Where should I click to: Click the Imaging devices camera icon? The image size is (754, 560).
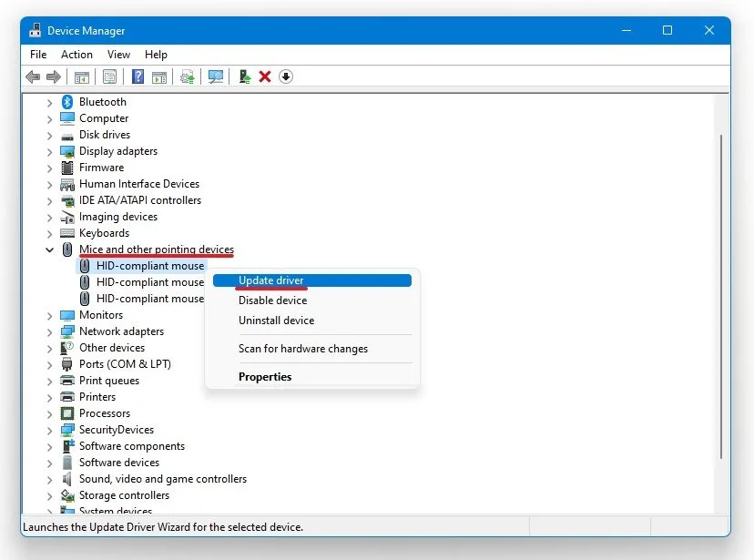(66, 218)
